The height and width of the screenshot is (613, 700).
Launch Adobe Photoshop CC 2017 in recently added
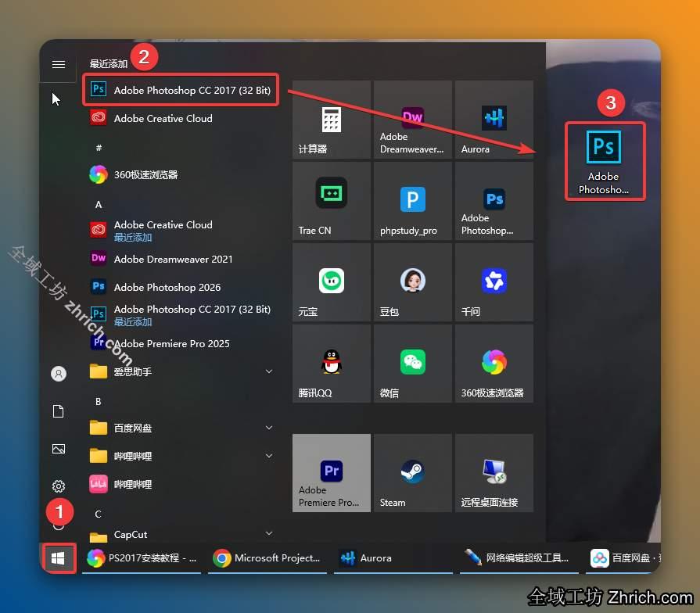click(x=181, y=90)
